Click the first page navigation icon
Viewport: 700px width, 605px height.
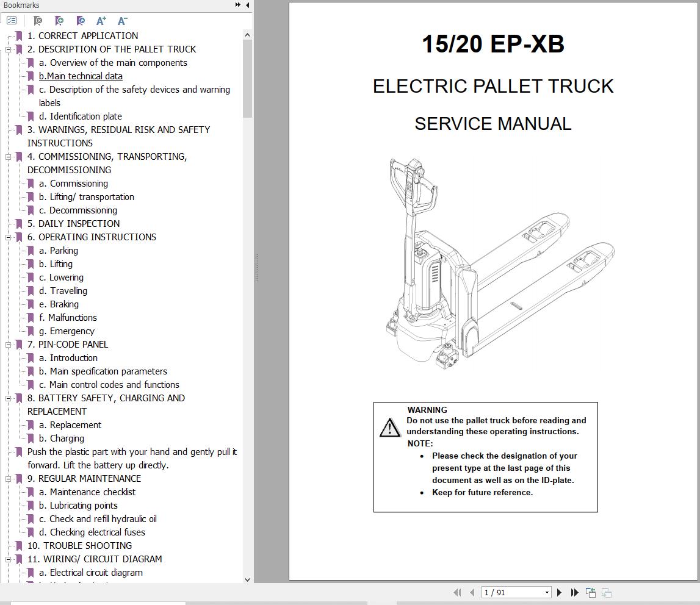coord(456,592)
